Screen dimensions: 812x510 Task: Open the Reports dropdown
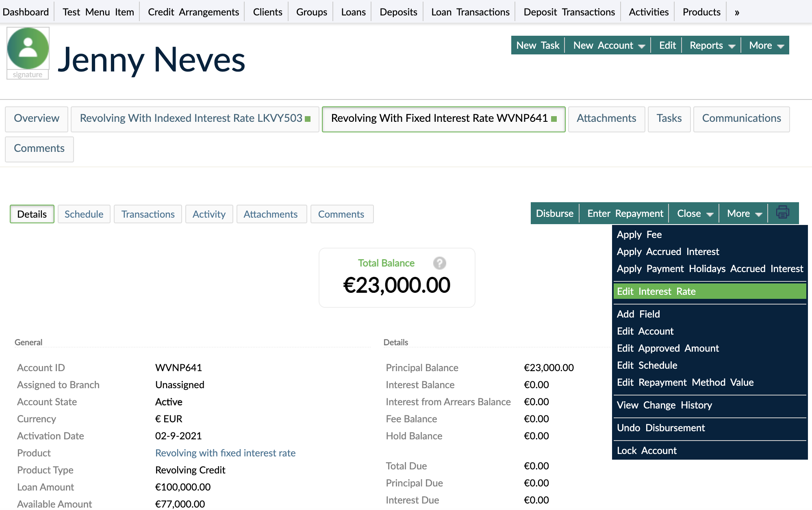(710, 45)
